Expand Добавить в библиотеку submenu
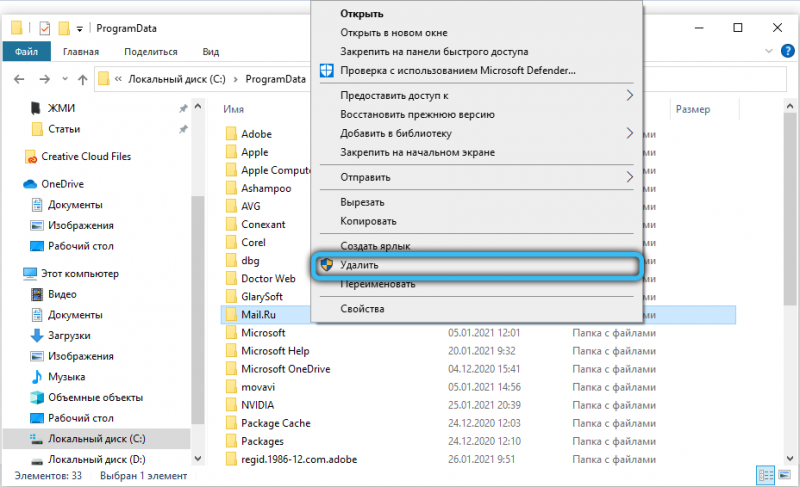This screenshot has height=487, width=800. point(477,133)
